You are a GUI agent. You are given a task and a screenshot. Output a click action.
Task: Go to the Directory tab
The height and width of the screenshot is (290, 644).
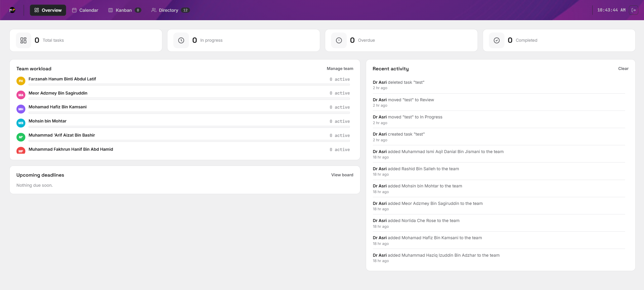point(170,10)
